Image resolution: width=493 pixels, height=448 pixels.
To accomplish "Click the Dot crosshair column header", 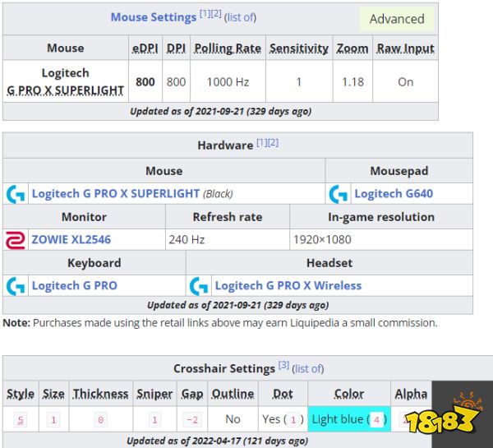I will [x=283, y=394].
